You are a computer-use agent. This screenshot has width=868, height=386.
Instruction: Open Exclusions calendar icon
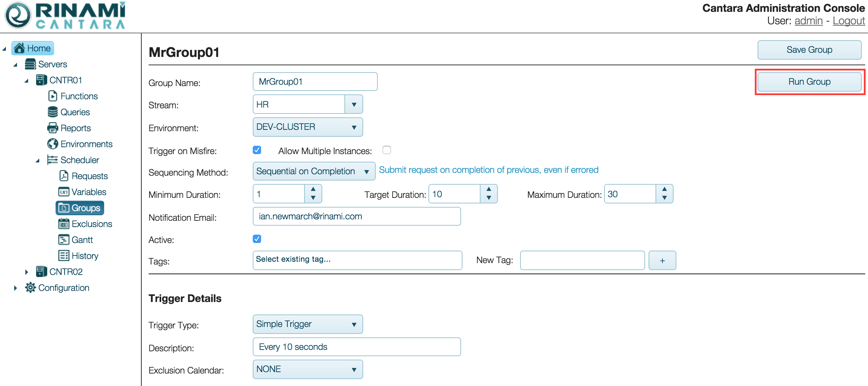[64, 224]
